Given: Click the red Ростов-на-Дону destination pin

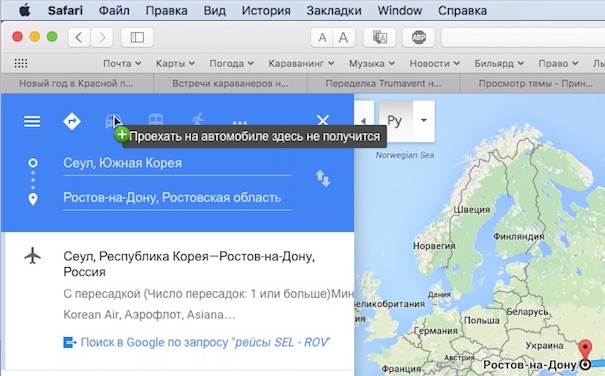Looking at the screenshot, I should [x=585, y=350].
